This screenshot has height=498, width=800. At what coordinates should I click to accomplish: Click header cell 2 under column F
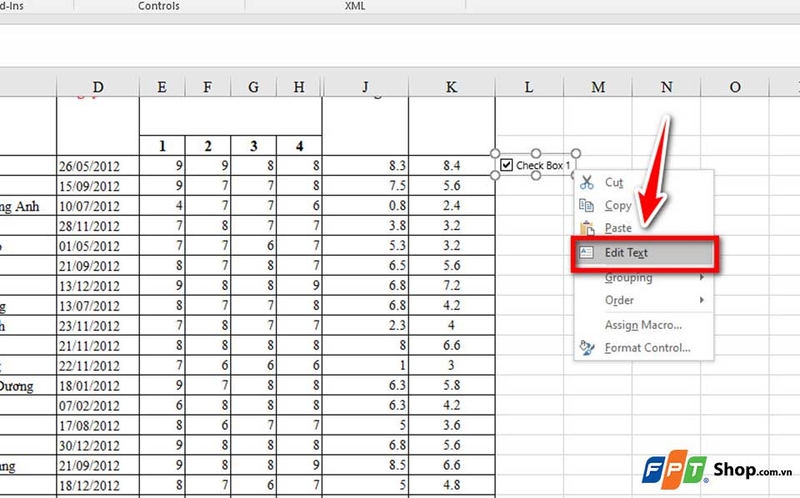208,146
